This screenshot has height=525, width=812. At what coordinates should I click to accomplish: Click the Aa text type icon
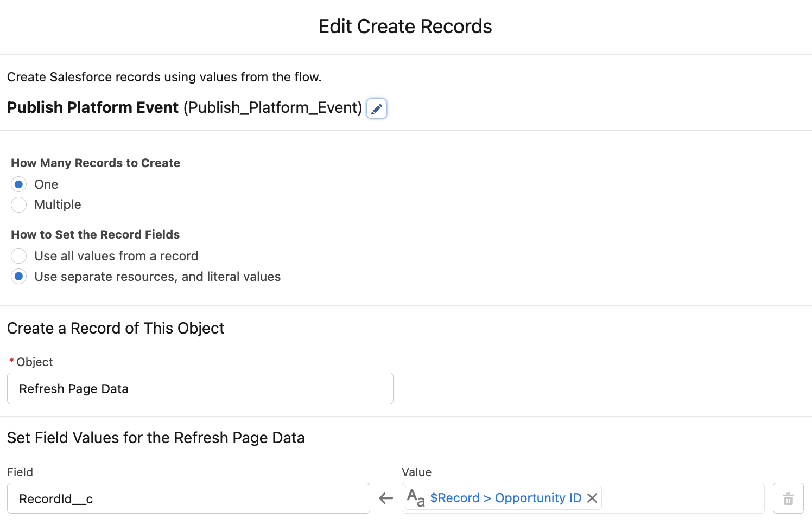pos(416,498)
